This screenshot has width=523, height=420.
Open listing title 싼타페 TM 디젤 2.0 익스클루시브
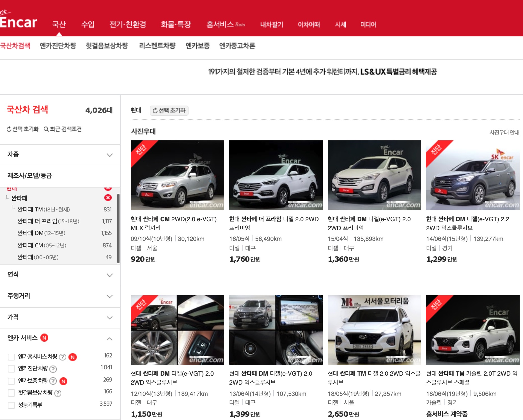(374, 378)
